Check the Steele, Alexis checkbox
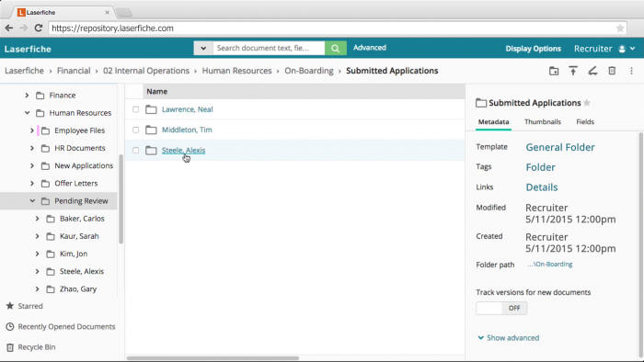This screenshot has width=644, height=362. 135,151
